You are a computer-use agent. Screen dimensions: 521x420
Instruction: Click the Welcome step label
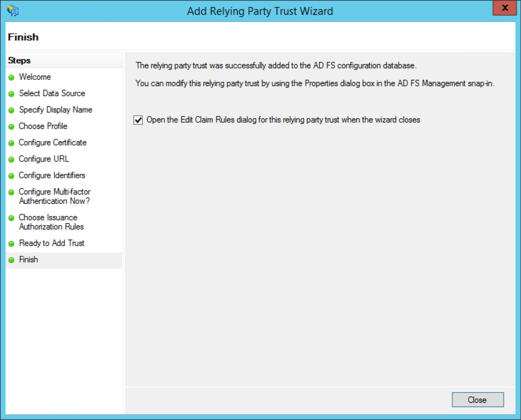[x=35, y=77]
